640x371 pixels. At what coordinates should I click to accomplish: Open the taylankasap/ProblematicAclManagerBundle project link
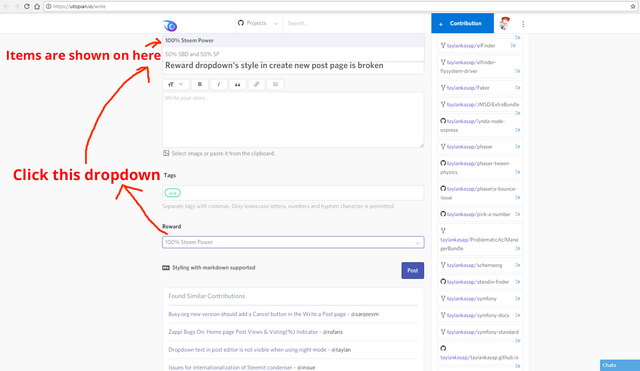[x=479, y=244]
